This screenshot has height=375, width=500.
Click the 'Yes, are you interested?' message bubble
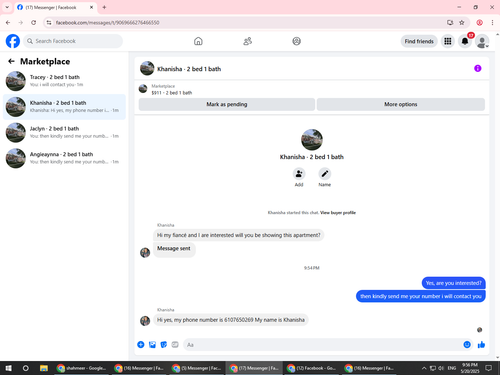point(454,283)
